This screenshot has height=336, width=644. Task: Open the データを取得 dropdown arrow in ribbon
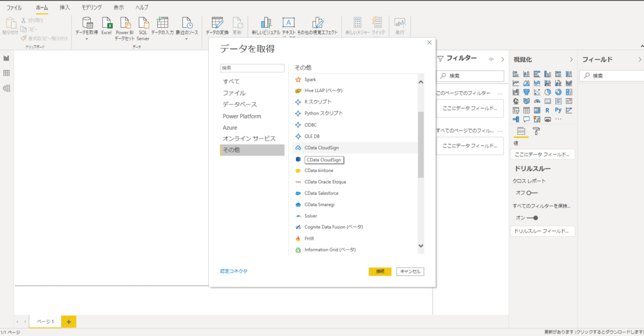coord(86,39)
